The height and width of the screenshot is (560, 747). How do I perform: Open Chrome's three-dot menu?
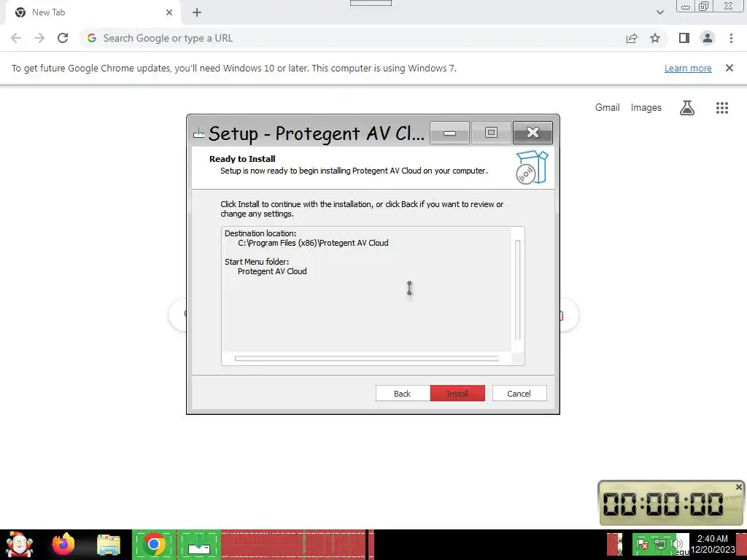click(731, 38)
